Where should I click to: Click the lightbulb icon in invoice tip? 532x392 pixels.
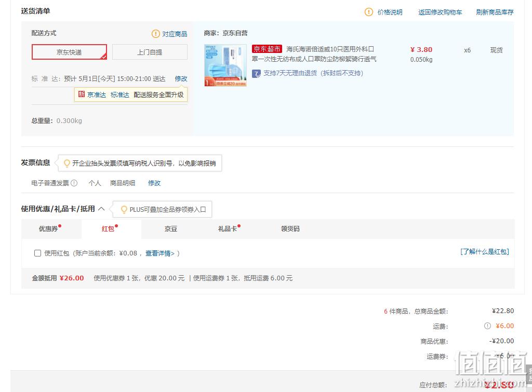point(67,164)
